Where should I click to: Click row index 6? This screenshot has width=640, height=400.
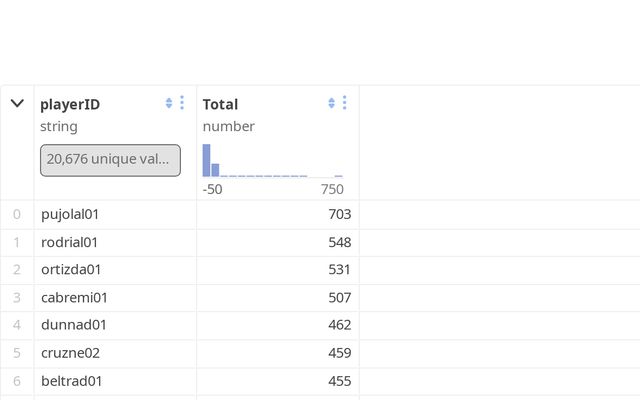click(17, 381)
